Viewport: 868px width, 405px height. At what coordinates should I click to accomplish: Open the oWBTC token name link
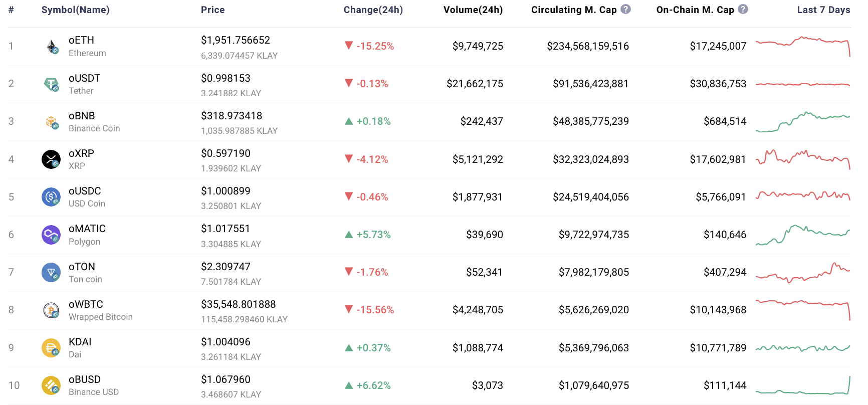pos(86,304)
